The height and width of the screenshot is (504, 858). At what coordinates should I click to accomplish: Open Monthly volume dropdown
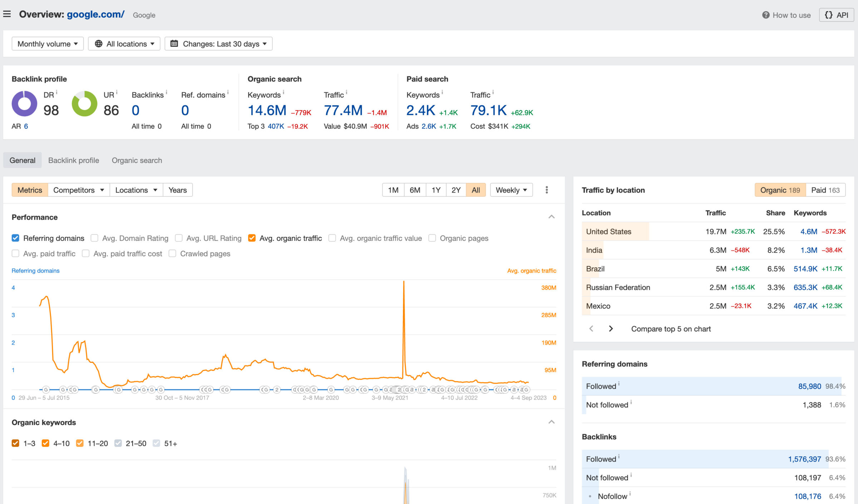(x=48, y=44)
